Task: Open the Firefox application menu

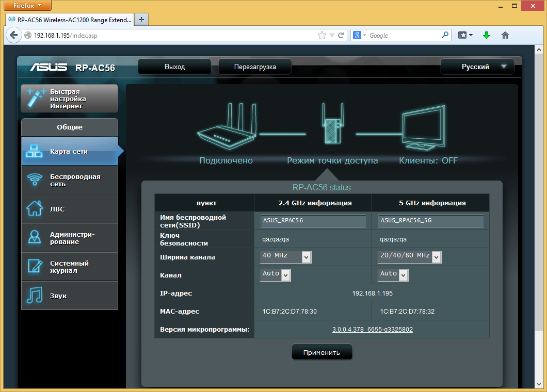Action: point(27,6)
